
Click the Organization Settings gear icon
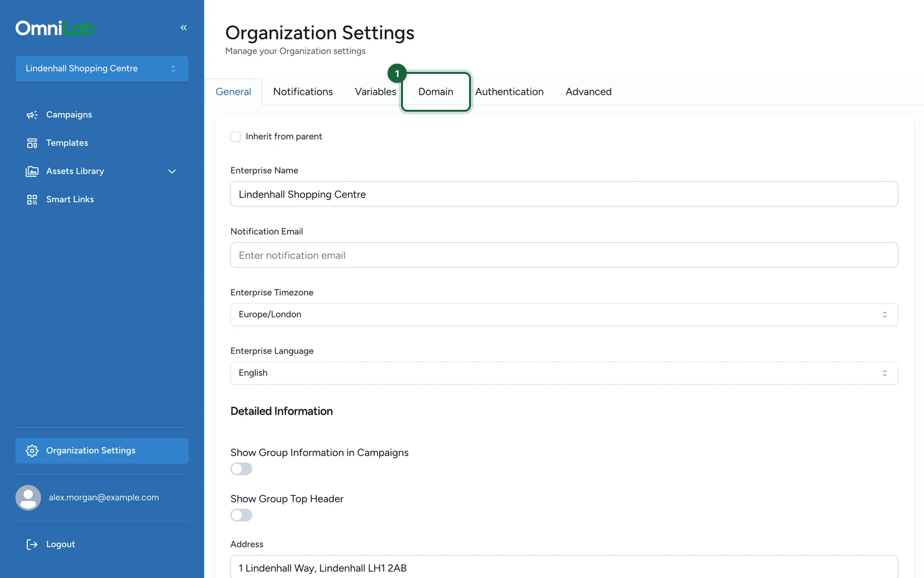click(x=32, y=451)
